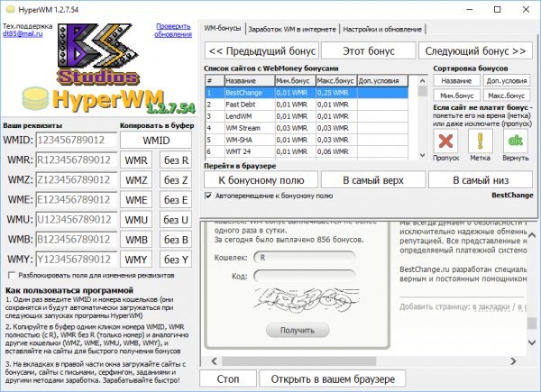Click the WMR copy button
The width and height of the screenshot is (541, 392).
tap(136, 160)
